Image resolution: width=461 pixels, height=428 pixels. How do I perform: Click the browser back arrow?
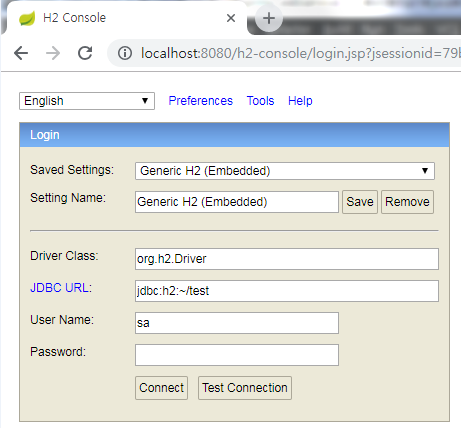(x=21, y=53)
